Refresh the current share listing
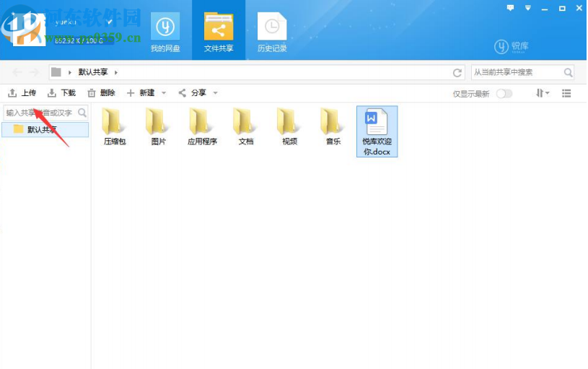 [x=457, y=72]
